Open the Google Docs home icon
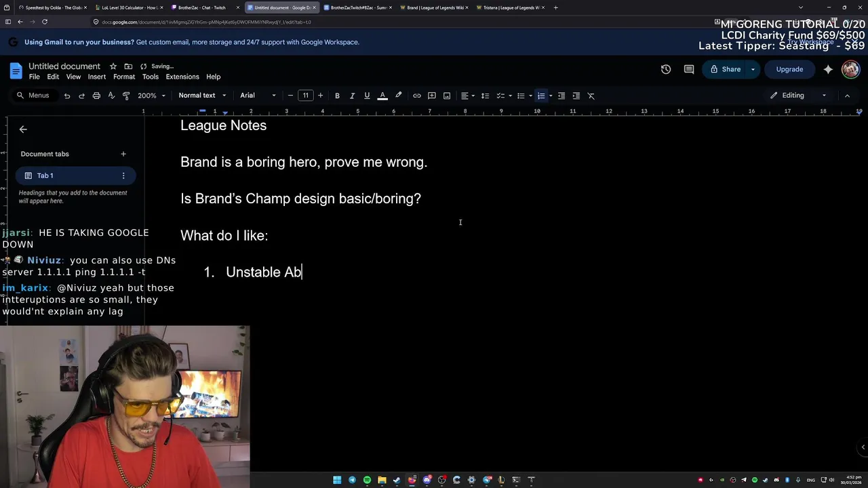The height and width of the screenshot is (488, 868). tap(16, 70)
